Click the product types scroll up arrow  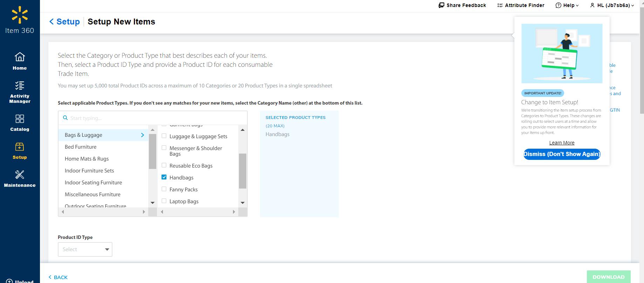(x=242, y=130)
